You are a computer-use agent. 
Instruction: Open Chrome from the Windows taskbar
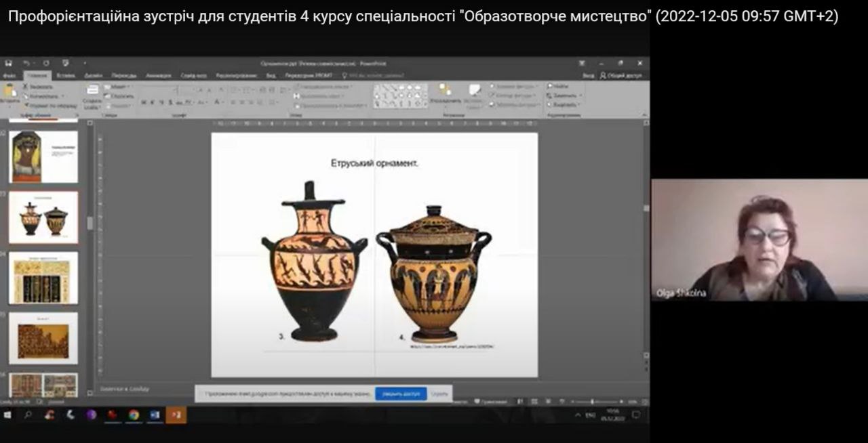pos(134,415)
